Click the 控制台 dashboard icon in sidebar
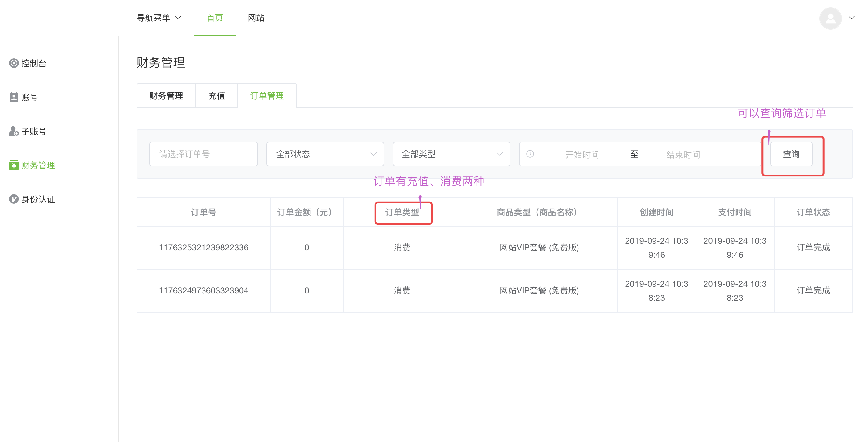 pyautogui.click(x=14, y=63)
